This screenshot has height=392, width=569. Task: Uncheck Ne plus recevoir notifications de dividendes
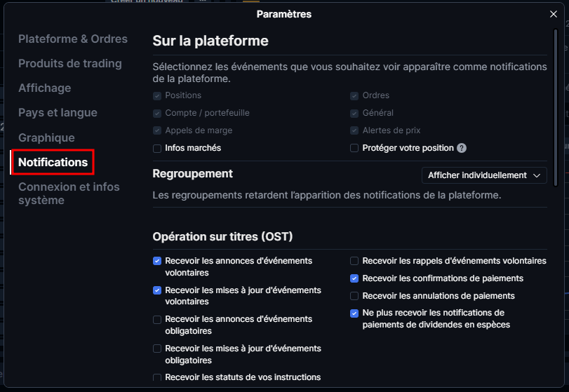(354, 313)
